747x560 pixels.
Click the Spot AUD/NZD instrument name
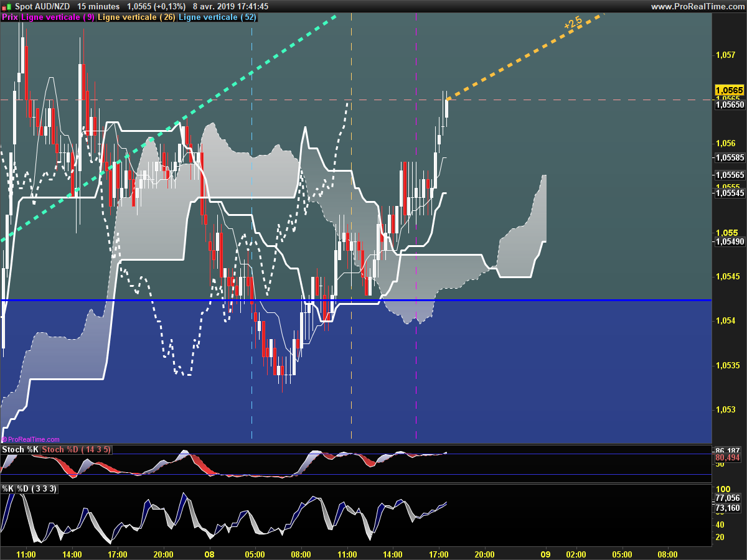pos(42,6)
